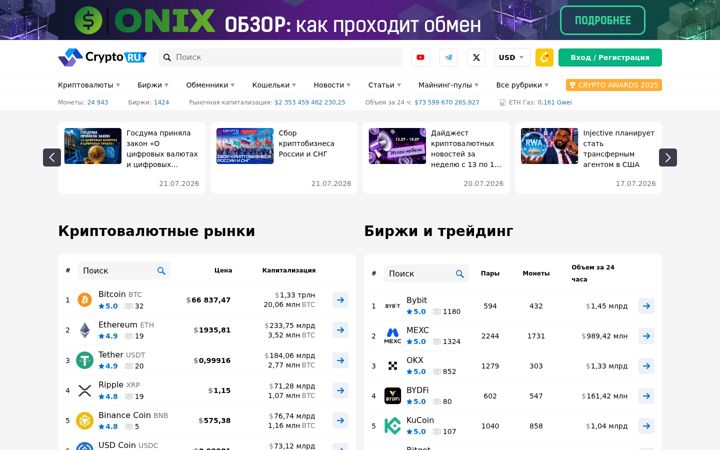Viewport: 720px width, 450px height.
Task: Show previous news with left arrow
Action: (52, 158)
